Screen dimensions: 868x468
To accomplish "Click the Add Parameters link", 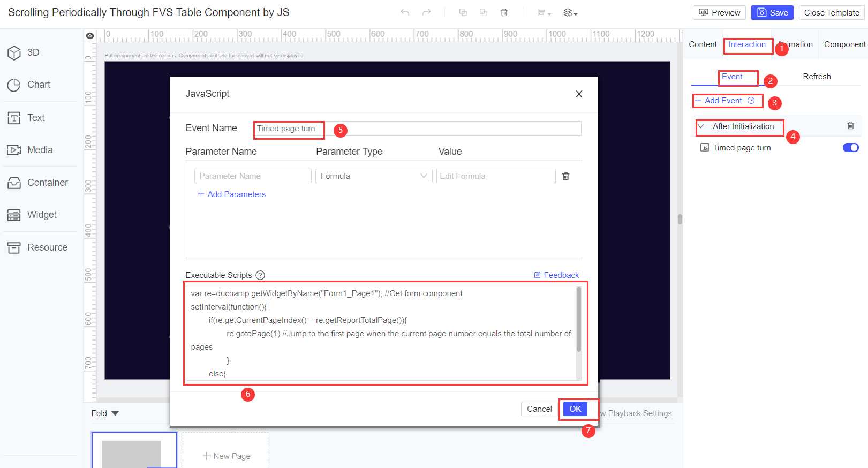I will (232, 194).
